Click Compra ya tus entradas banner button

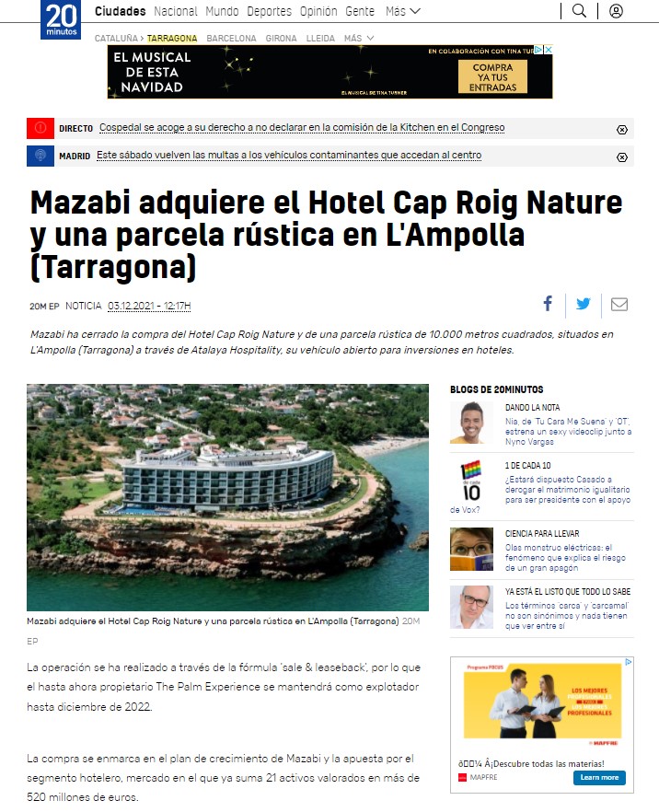tap(492, 76)
